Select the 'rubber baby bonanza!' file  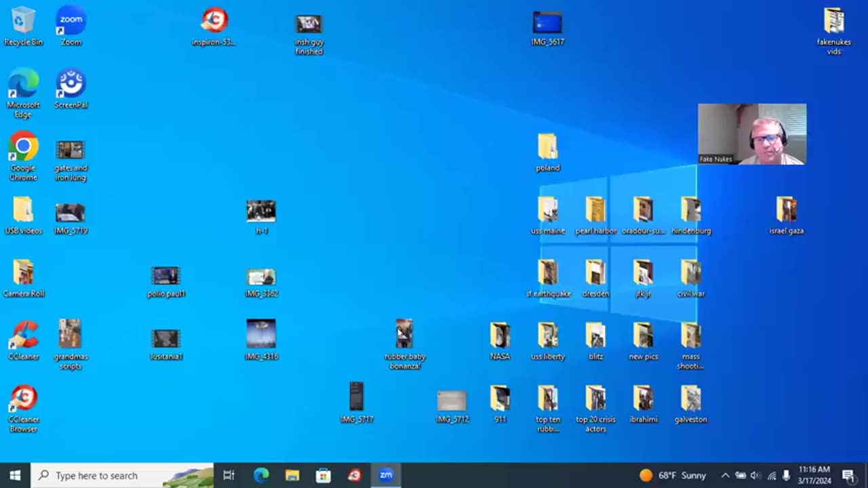pyautogui.click(x=405, y=345)
